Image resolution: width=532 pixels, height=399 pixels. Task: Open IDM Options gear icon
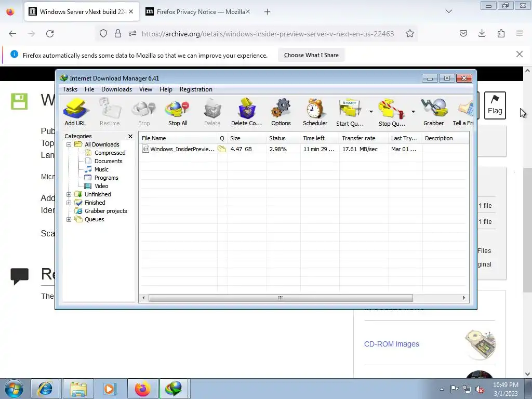(x=281, y=112)
